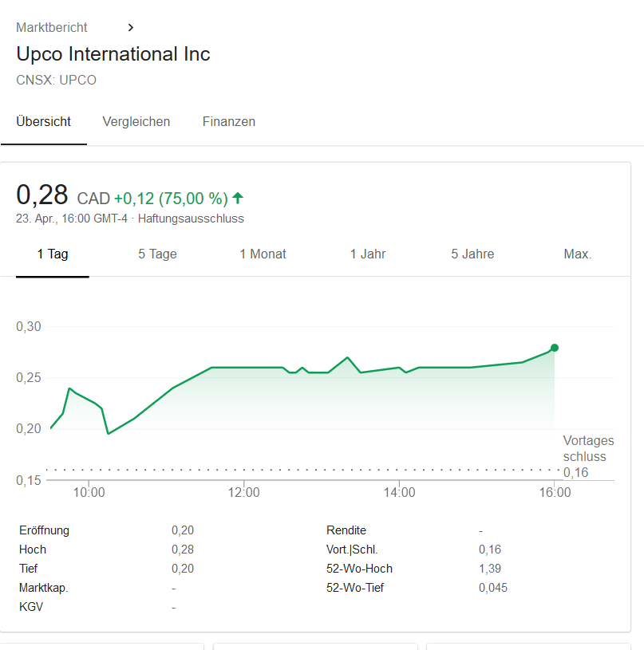Click the Upco International Inc title
Screen dimensions: 644x650
point(113,53)
